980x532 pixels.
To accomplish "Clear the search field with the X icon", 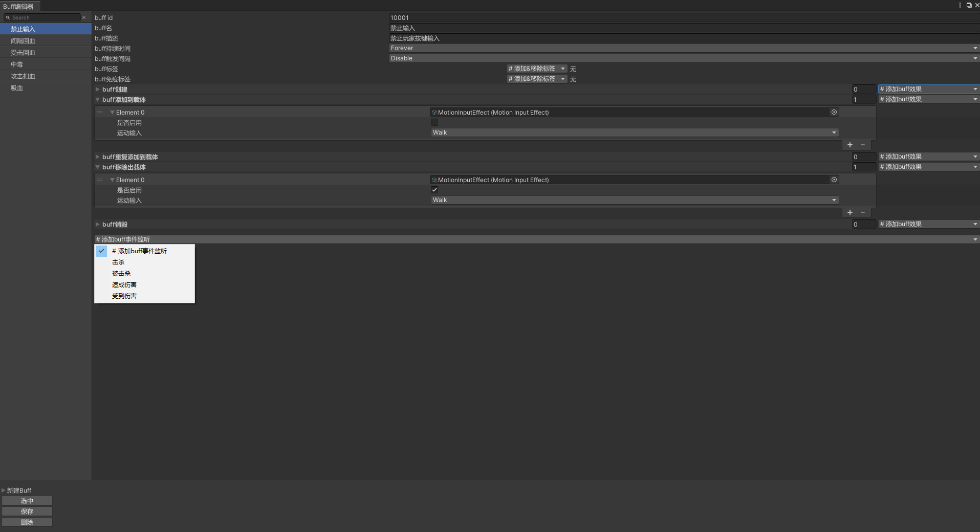I will point(84,17).
